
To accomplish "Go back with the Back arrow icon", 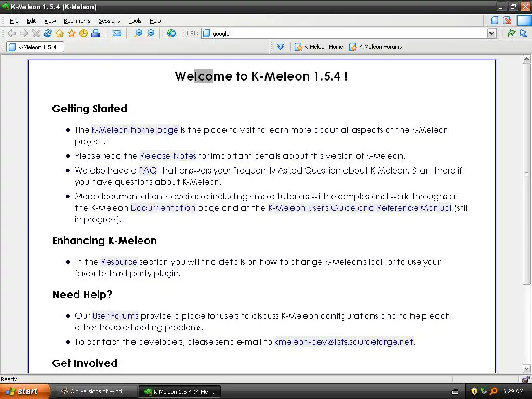I will coord(12,33).
